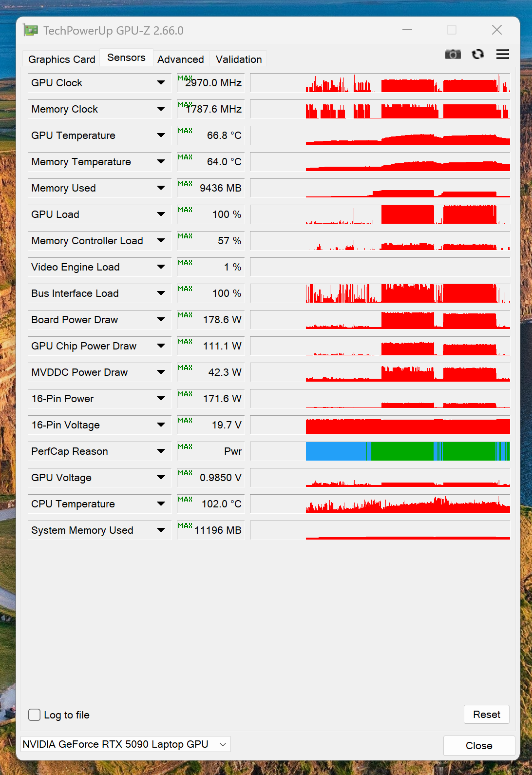Open the System Memory Used dropdown

[161, 530]
